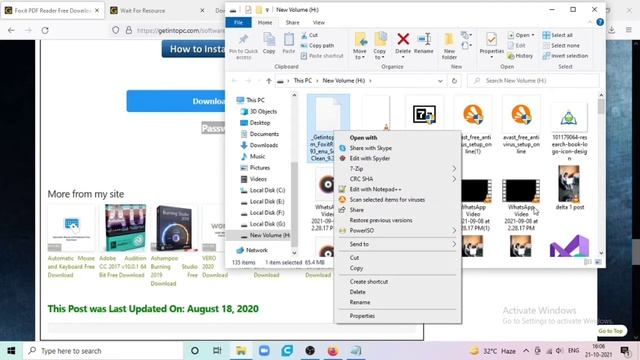Expand Send to submenu
Viewport: 640px width, 360px height.
454,244
